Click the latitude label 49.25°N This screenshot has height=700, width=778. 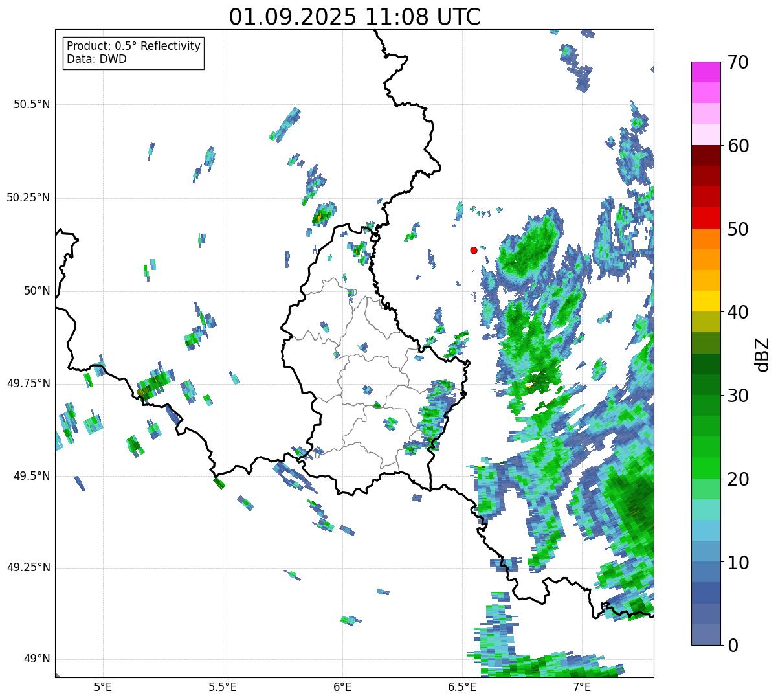tap(28, 568)
